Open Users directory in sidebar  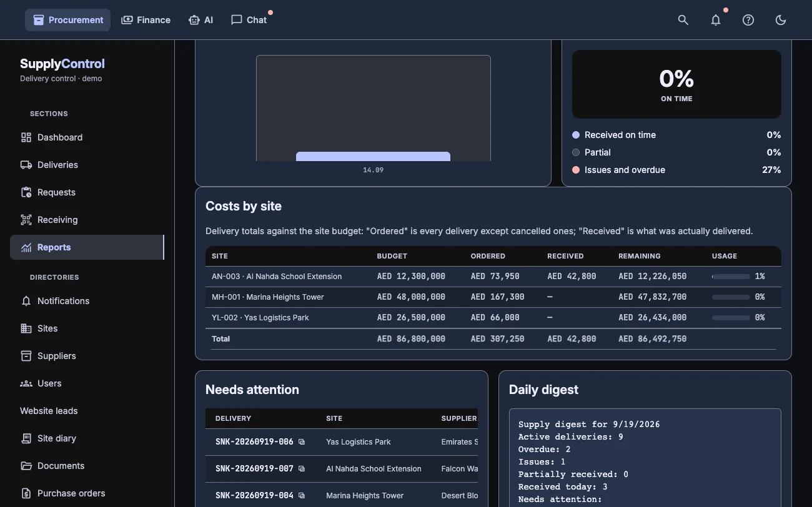87,383
